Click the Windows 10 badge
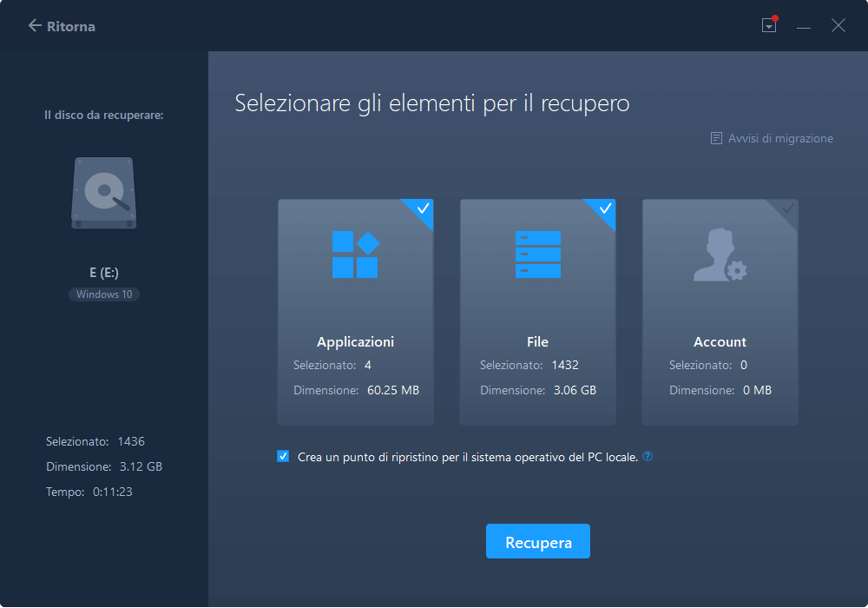Screen dimensions: 868x608 pos(103,294)
